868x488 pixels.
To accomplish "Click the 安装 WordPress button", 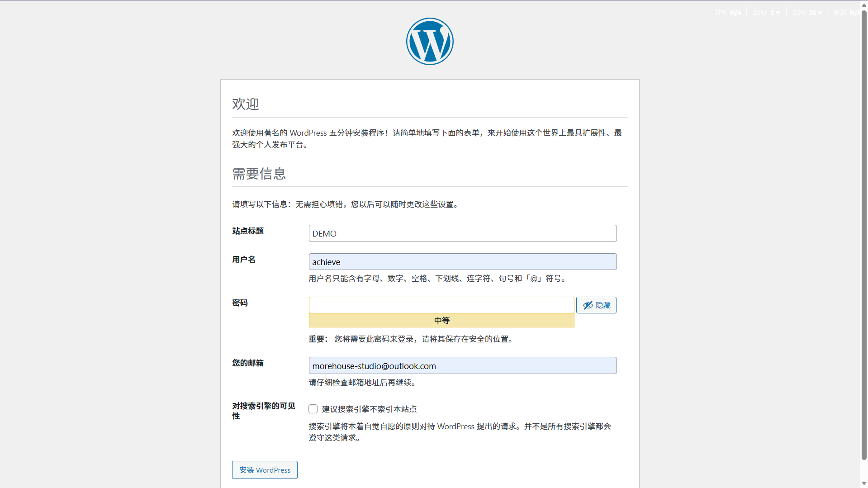I will coord(264,469).
